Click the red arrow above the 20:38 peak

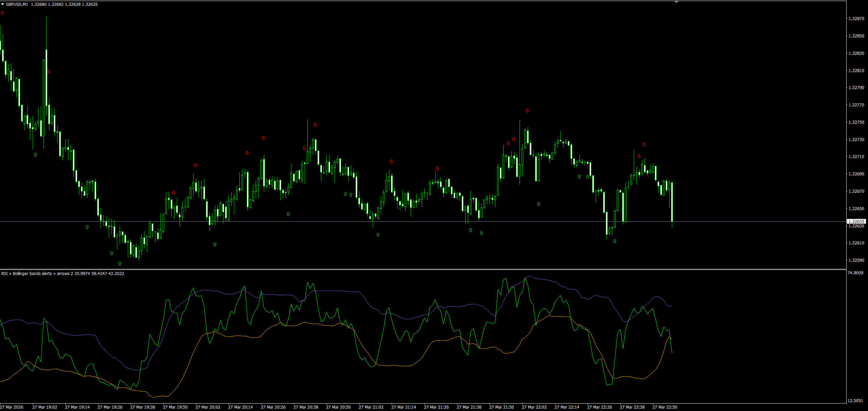click(314, 125)
